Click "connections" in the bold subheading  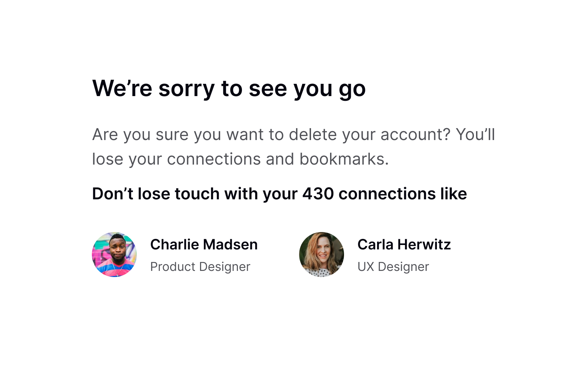coord(387,194)
